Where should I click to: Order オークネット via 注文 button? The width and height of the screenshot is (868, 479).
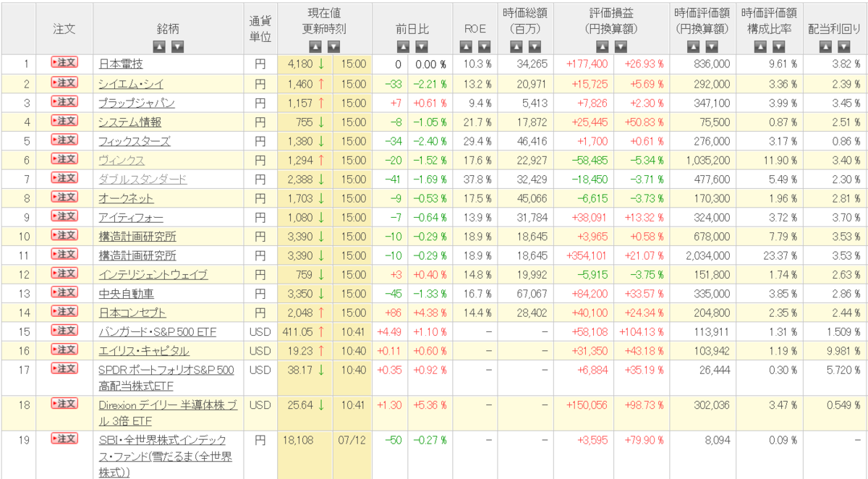pyautogui.click(x=64, y=197)
